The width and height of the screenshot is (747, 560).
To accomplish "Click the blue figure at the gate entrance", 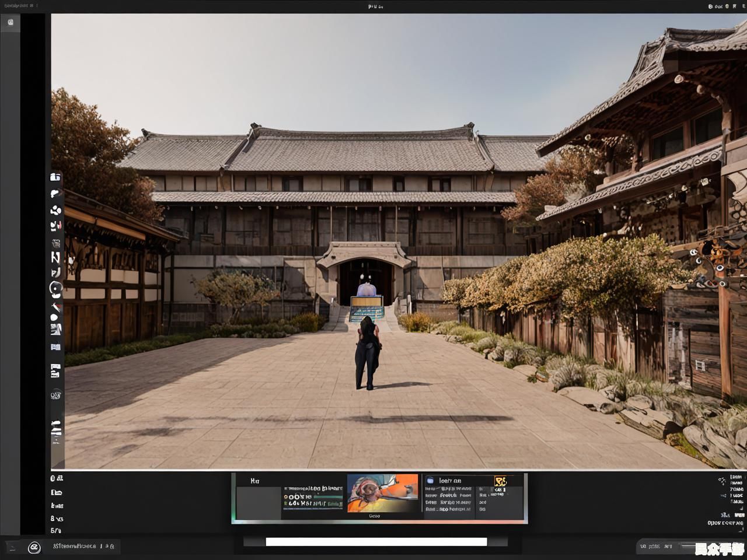I will (x=366, y=289).
